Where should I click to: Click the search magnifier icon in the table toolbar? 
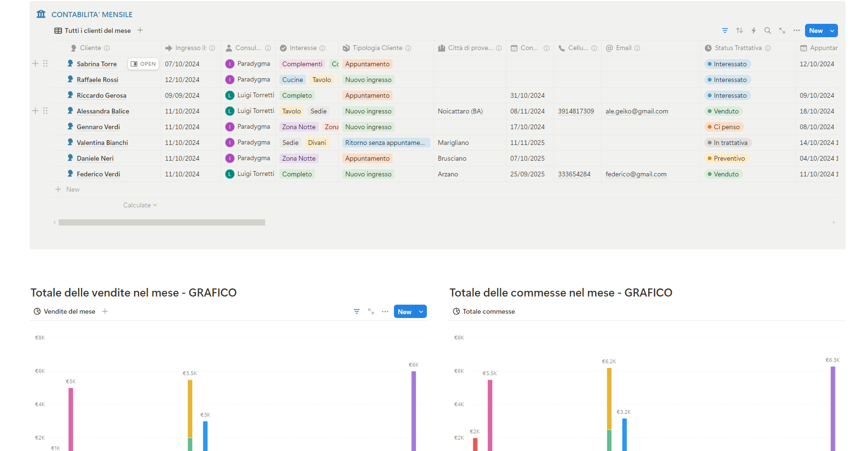click(768, 31)
